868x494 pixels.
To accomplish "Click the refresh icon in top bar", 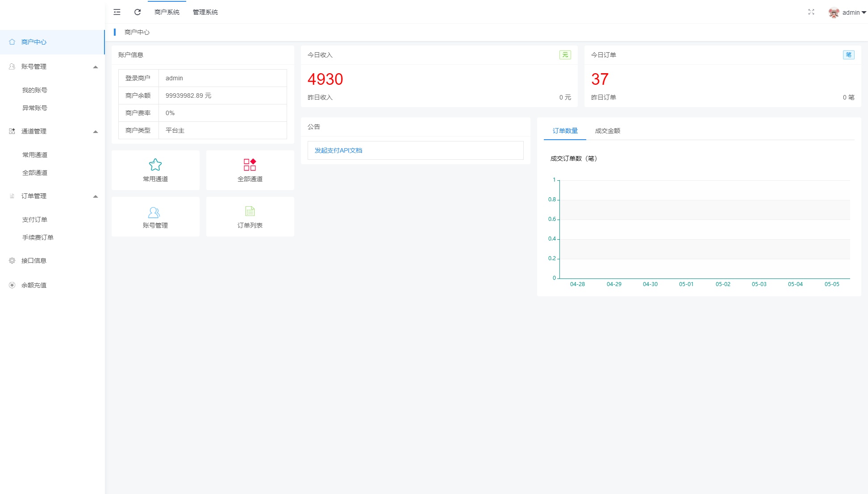I will (x=138, y=12).
